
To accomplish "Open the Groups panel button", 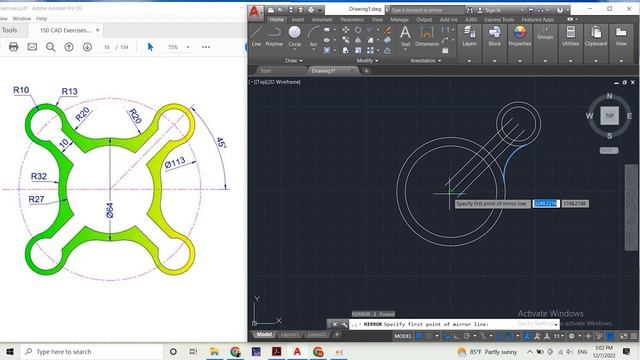I will [545, 33].
